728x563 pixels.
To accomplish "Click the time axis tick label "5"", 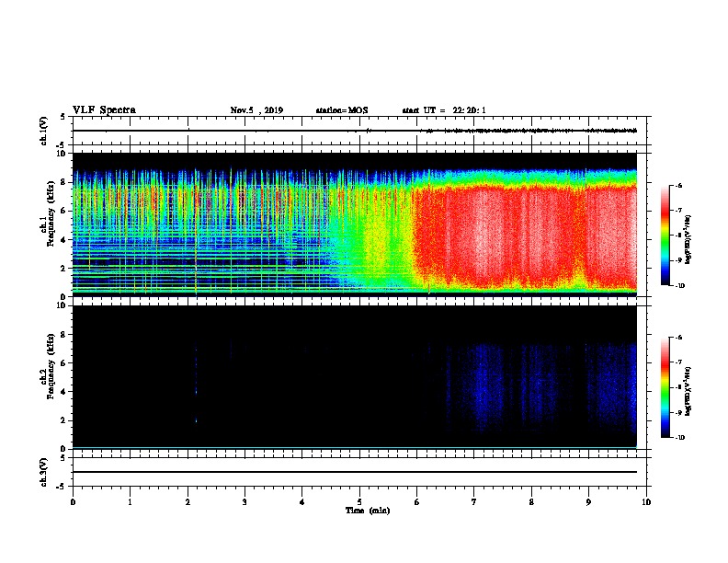I will 359,502.
